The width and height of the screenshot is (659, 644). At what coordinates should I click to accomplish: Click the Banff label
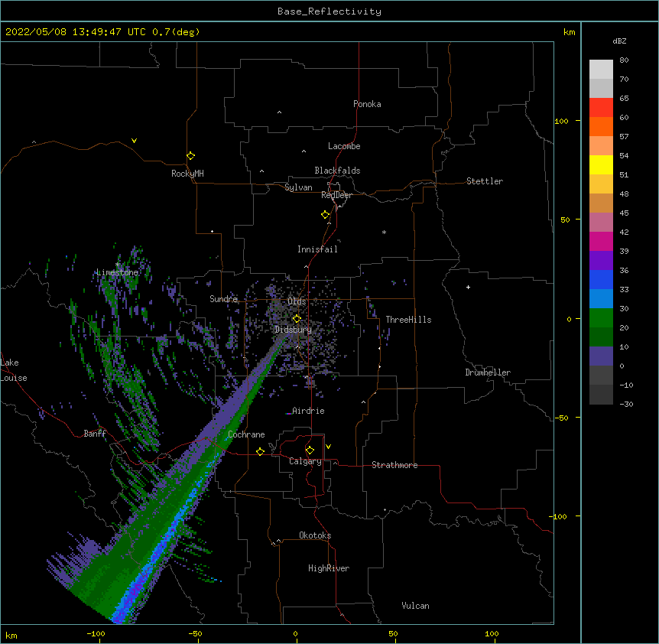click(95, 434)
